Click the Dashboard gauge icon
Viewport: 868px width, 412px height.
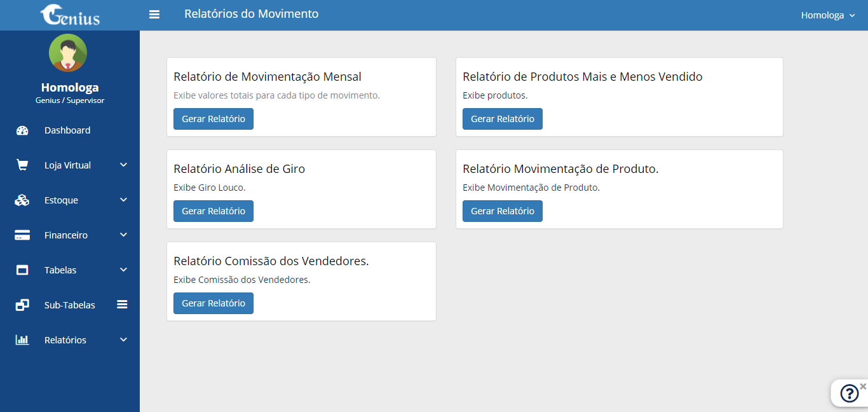[x=22, y=130]
